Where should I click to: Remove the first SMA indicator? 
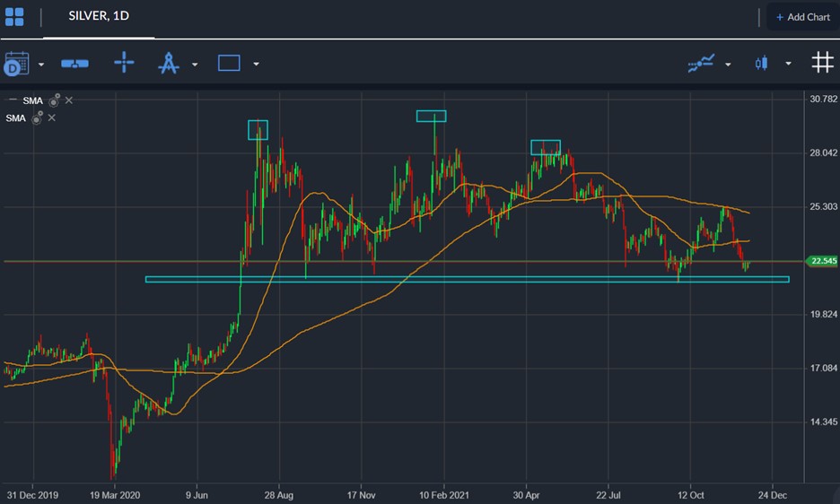coord(69,100)
